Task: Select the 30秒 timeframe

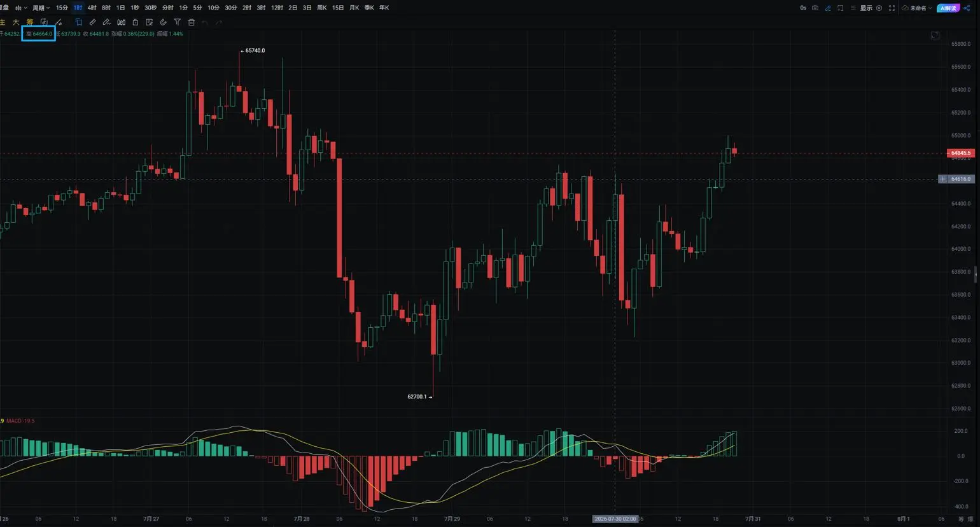Action: click(x=150, y=8)
